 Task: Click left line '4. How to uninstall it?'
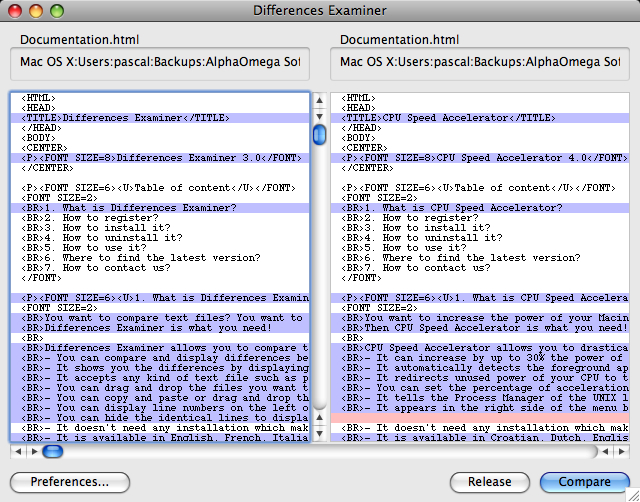160,238
